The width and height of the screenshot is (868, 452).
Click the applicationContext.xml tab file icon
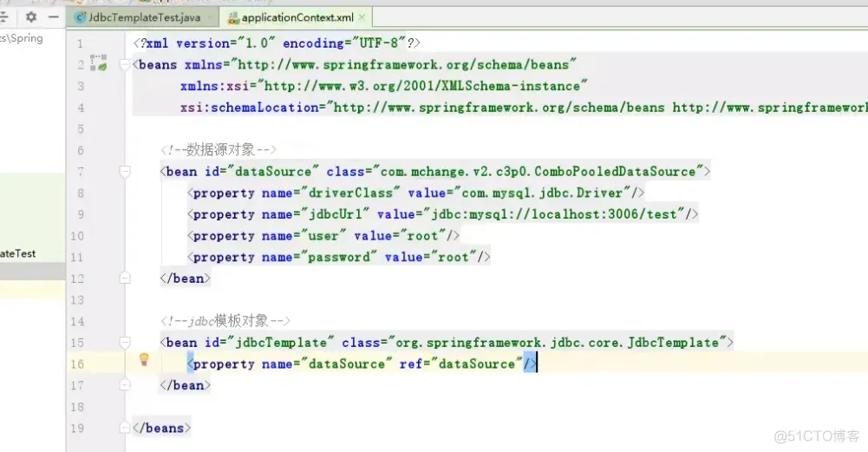click(233, 17)
